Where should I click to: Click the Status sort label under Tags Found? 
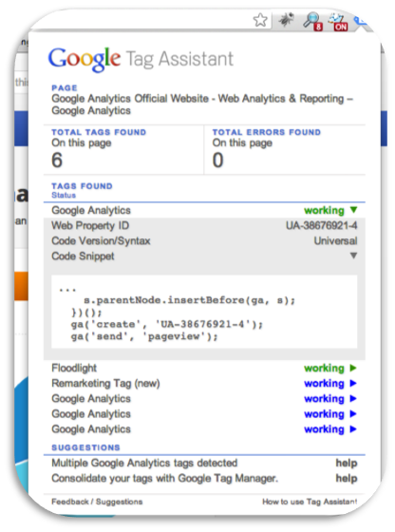point(64,195)
